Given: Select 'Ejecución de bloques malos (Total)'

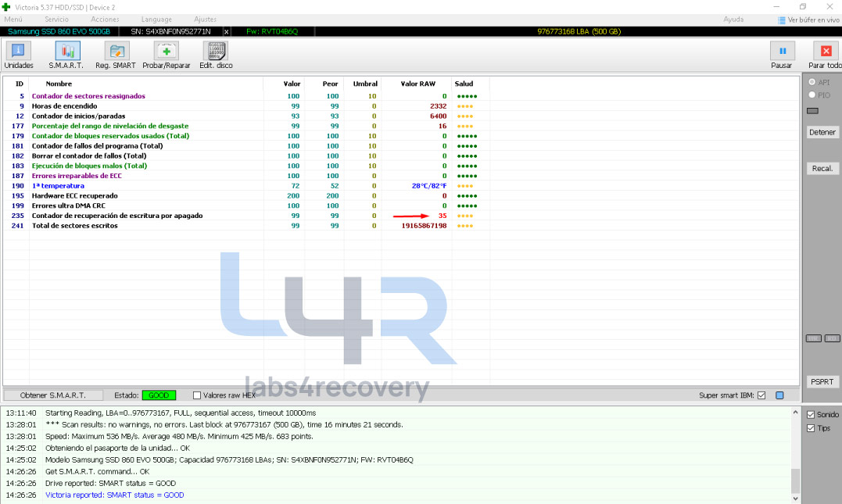Looking at the screenshot, I should pos(246,166).
